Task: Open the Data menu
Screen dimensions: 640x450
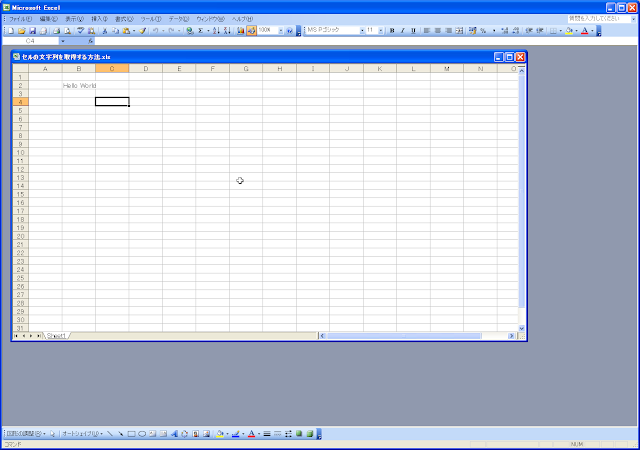Action: click(x=179, y=19)
